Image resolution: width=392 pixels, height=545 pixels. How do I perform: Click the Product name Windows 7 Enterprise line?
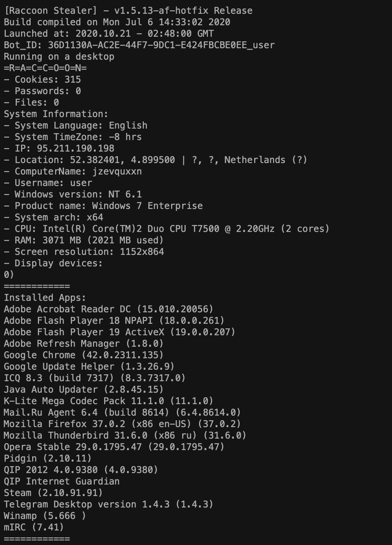click(x=103, y=206)
